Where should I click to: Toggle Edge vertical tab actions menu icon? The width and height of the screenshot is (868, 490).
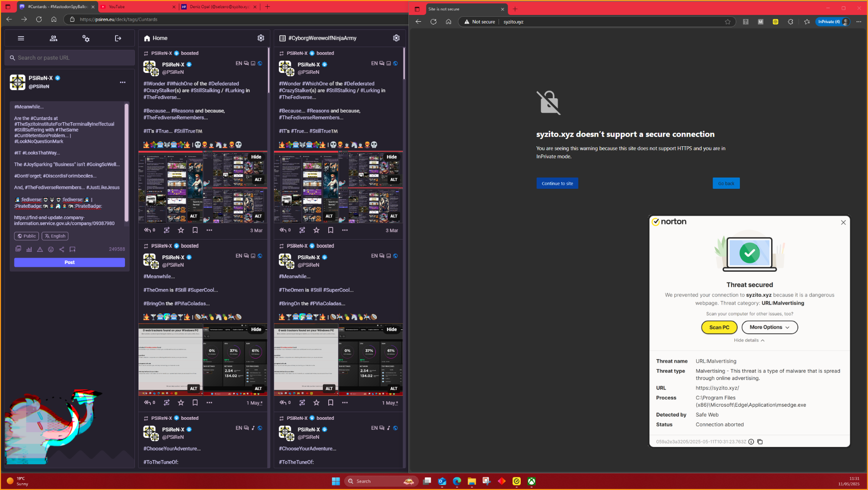point(417,9)
